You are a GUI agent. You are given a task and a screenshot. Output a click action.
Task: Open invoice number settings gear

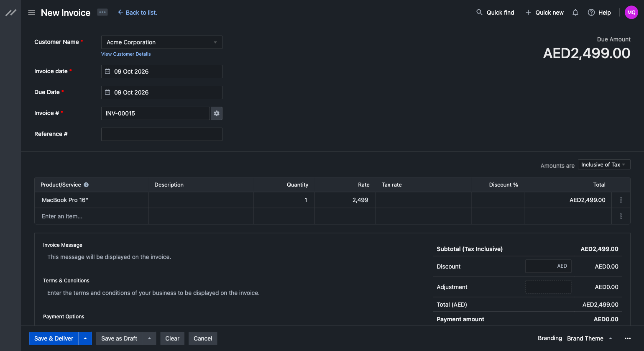[217, 113]
